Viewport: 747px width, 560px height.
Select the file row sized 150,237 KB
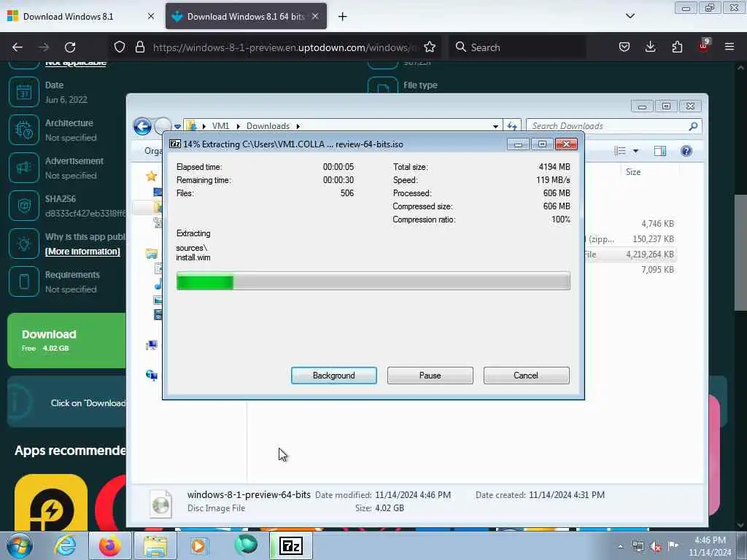630,239
